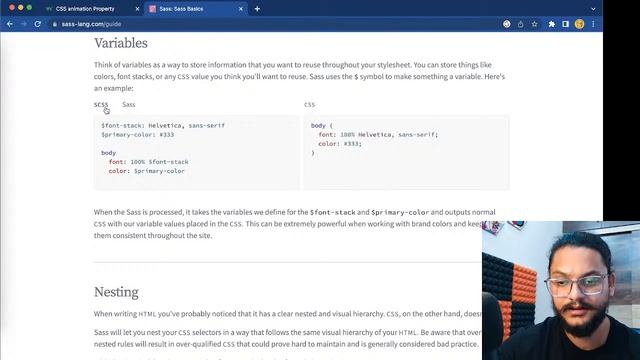
Task: Open the translate icon in the address bar
Action: [x=507, y=24]
